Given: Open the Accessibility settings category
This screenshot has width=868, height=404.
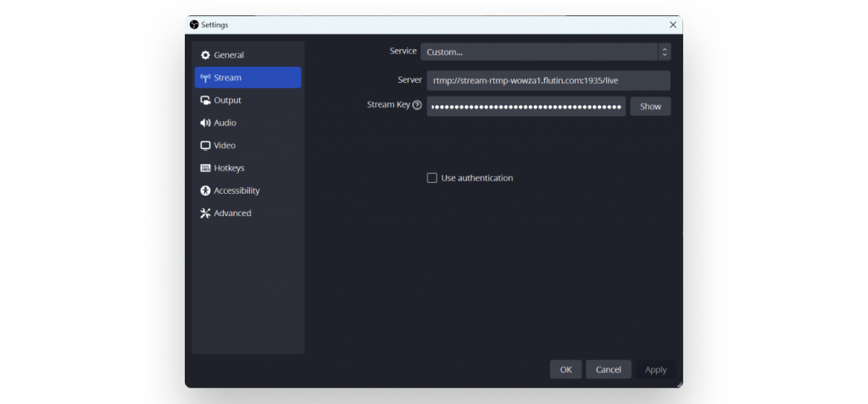Looking at the screenshot, I should point(248,191).
